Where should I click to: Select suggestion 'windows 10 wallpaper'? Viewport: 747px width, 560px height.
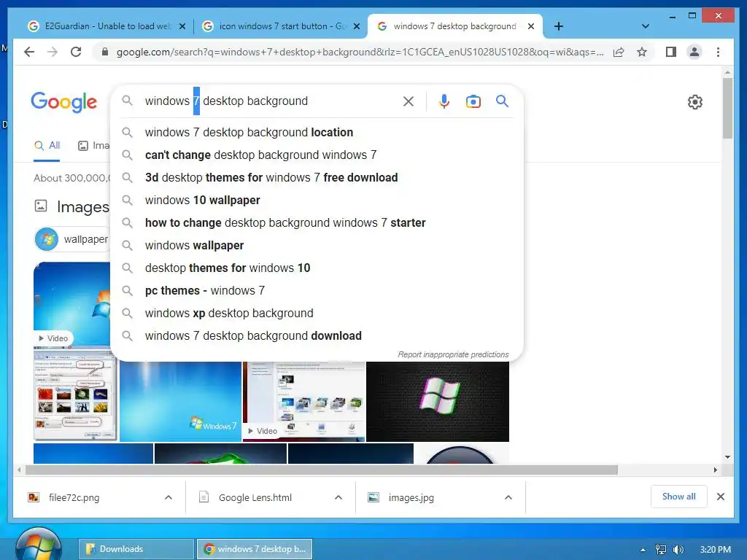pos(317,200)
